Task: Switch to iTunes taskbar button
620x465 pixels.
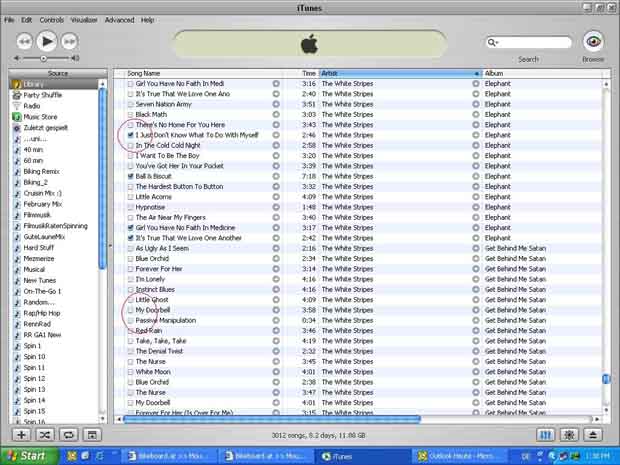Action: [x=361, y=456]
